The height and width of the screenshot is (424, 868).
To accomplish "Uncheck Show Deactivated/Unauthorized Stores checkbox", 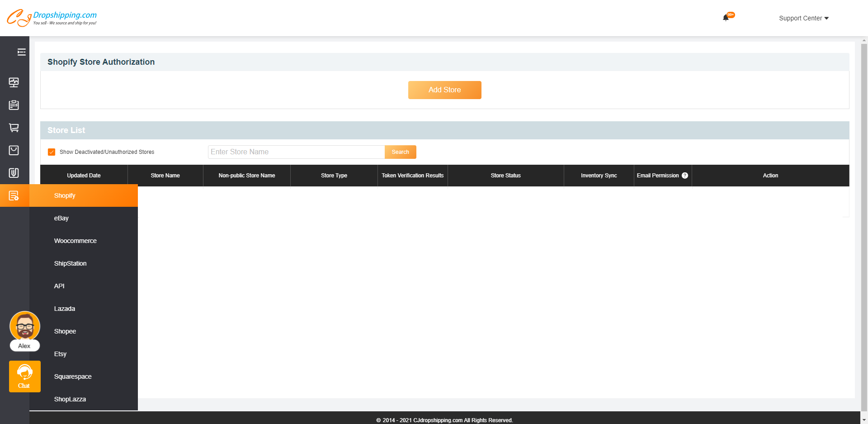I will 52,152.
